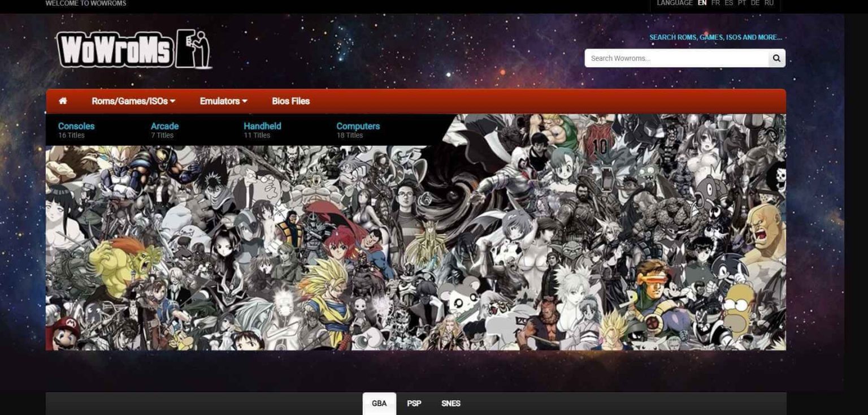Expand the Emulators dropdown menu
Viewport: 868px width, 415px height.
[x=223, y=101]
